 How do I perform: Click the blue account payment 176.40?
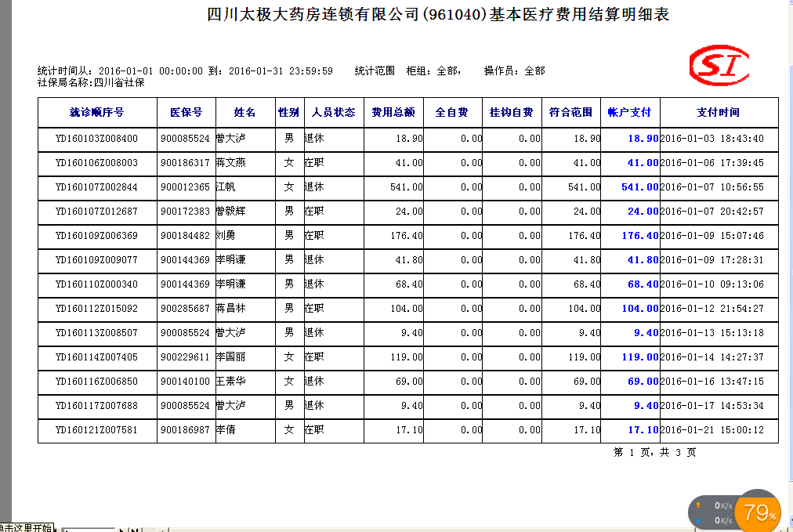(x=639, y=236)
